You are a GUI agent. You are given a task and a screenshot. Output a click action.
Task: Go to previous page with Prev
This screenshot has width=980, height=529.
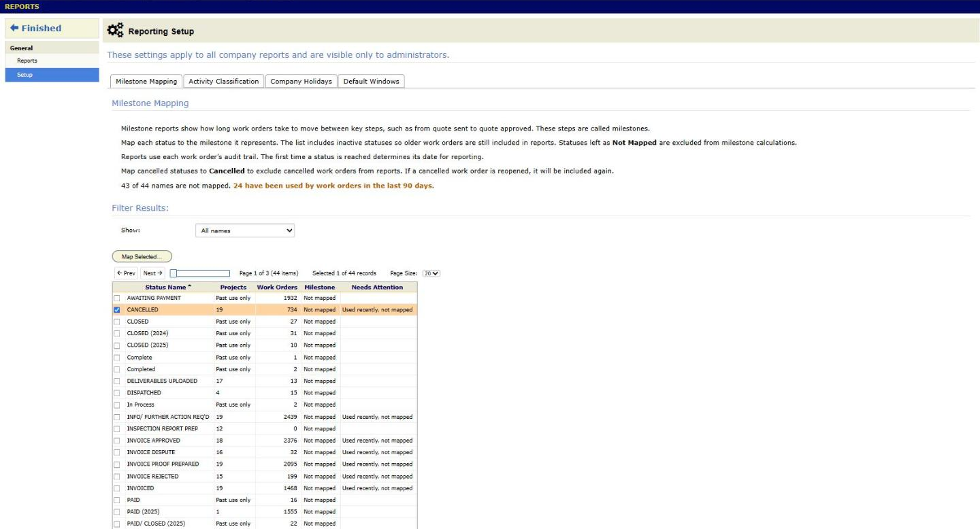(126, 273)
